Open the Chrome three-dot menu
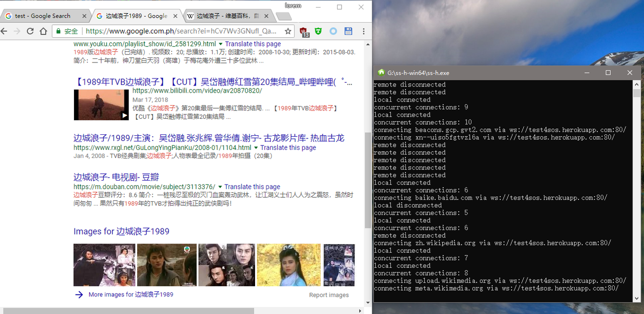Screen dimensions: 644x314 363,31
